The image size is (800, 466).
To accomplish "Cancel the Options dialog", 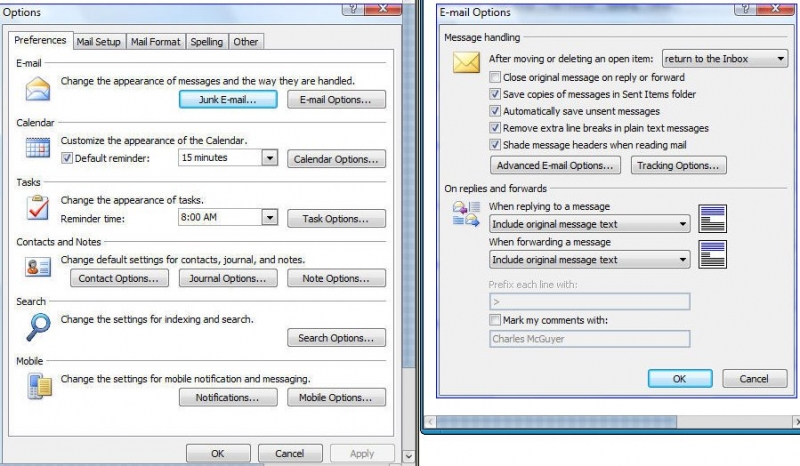I will [x=290, y=453].
